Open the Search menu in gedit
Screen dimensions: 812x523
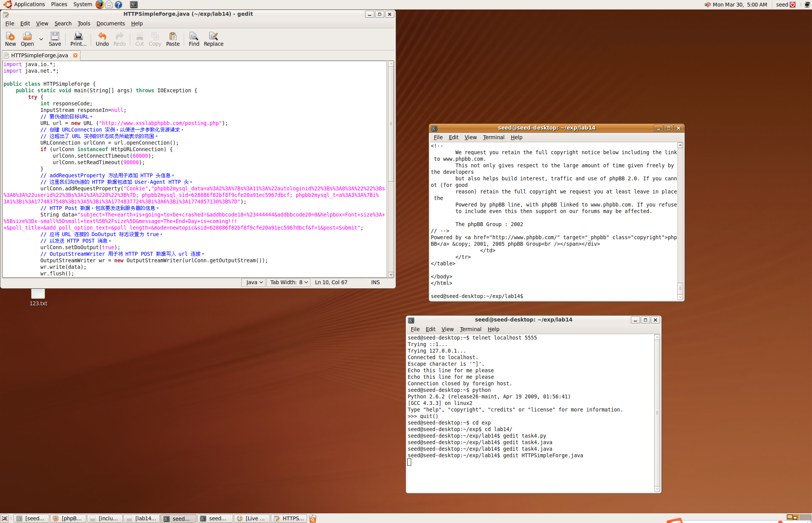click(x=63, y=23)
